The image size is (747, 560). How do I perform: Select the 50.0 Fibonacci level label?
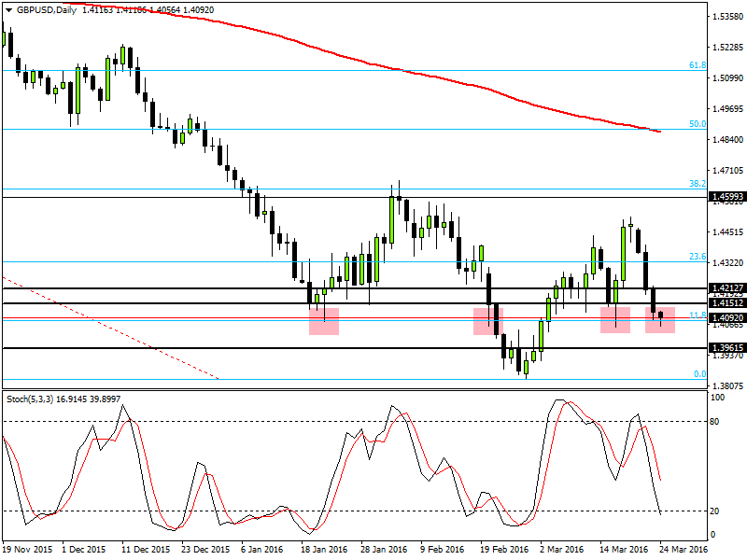pos(698,124)
